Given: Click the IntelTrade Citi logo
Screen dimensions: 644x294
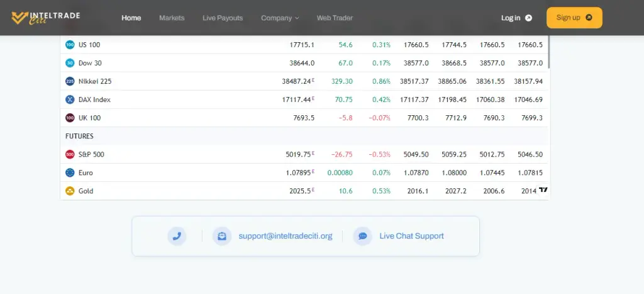Looking at the screenshot, I should point(45,18).
